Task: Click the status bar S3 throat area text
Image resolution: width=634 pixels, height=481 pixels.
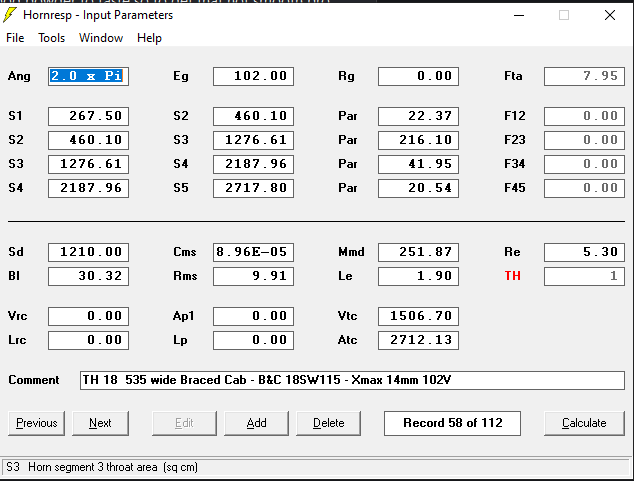Action: point(102,467)
